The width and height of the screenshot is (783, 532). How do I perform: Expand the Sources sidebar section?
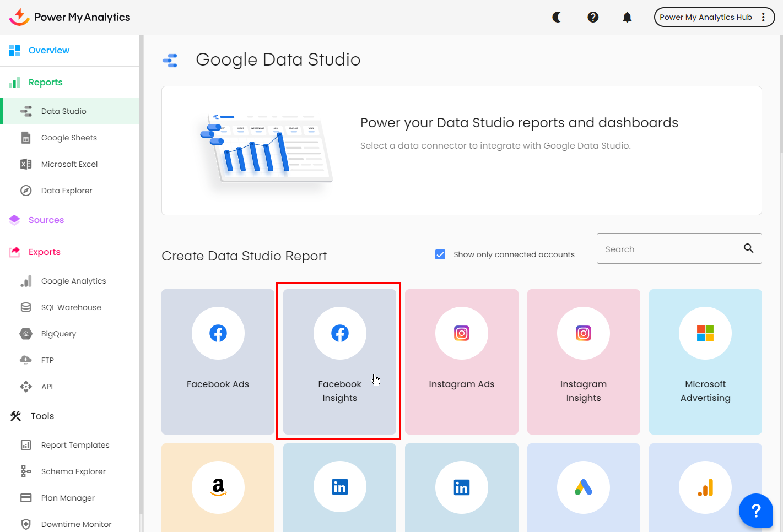click(x=46, y=220)
